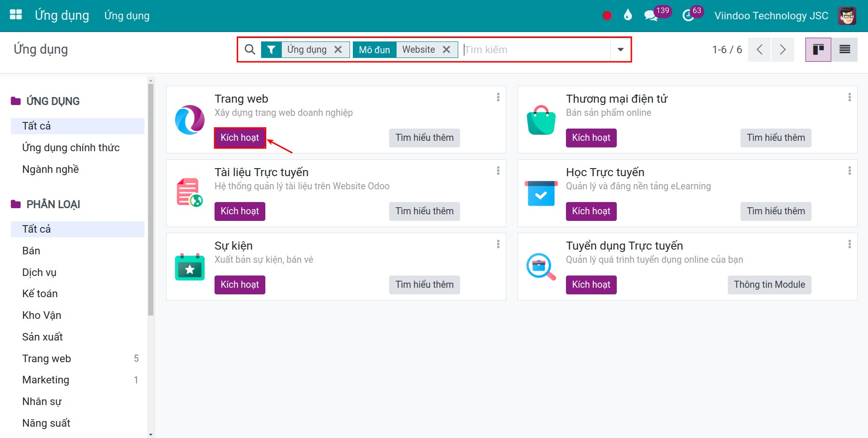The height and width of the screenshot is (438, 868).
Task: Open messages chat icon with 139 badge
Action: coord(651,16)
